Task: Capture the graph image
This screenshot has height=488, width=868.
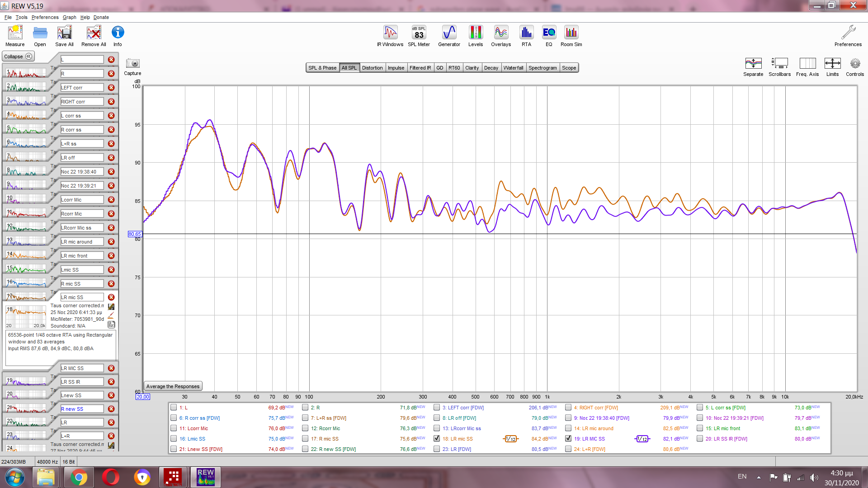Action: coord(132,66)
